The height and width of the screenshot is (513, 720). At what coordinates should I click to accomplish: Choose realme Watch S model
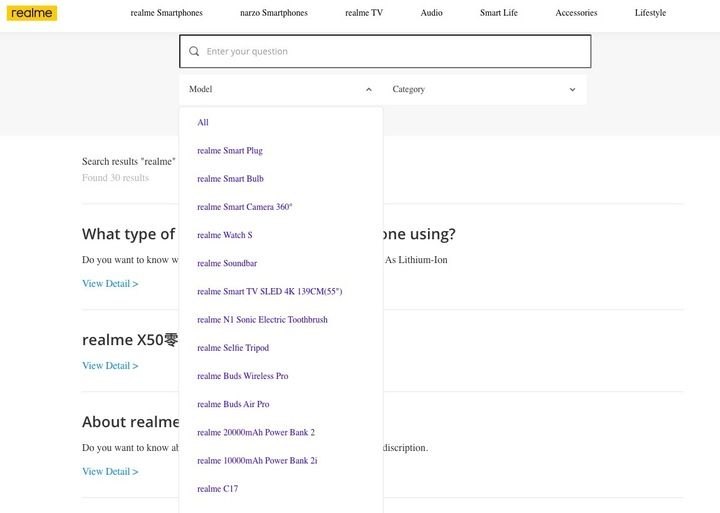[x=225, y=235]
